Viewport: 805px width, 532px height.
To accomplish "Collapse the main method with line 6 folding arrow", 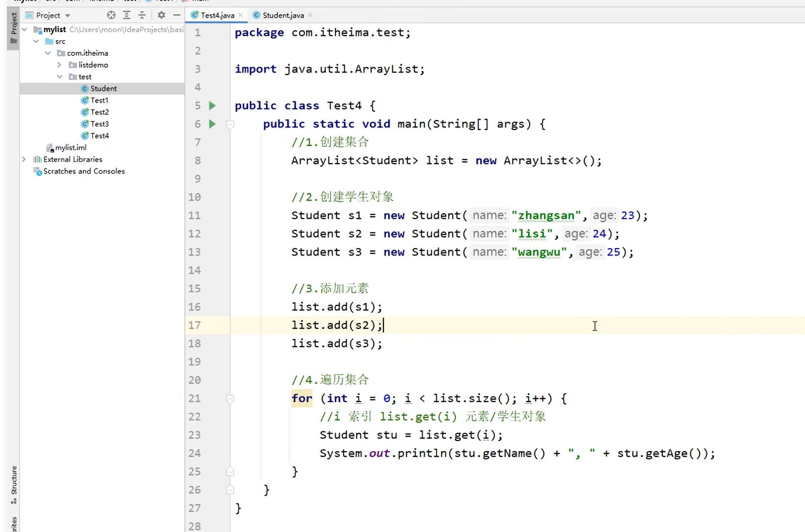I will 230,125.
